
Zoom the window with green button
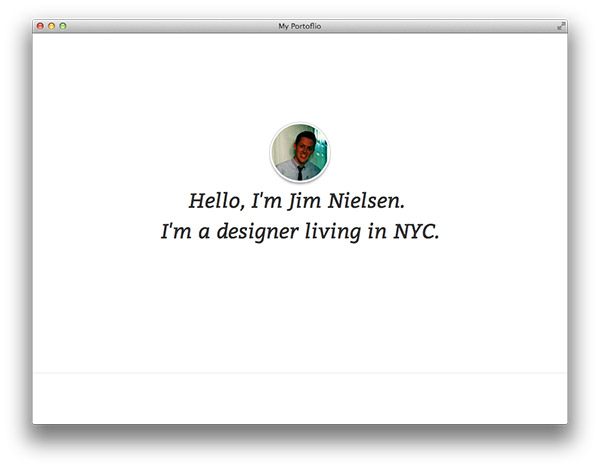[x=63, y=26]
